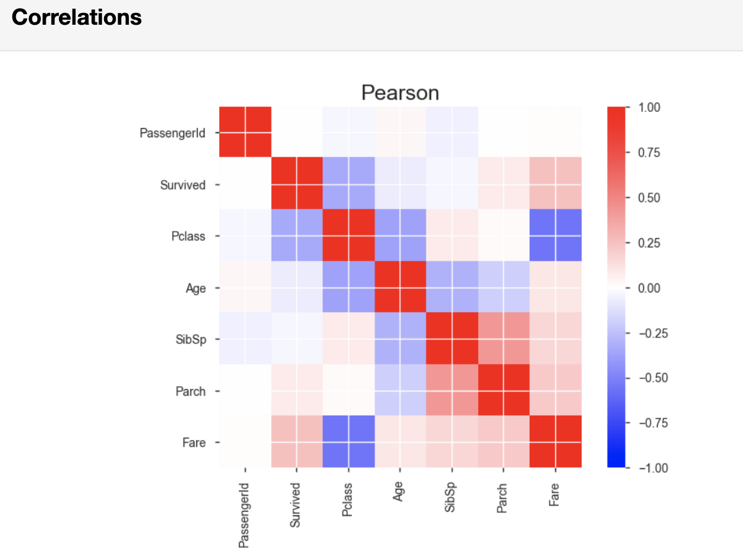Image resolution: width=743 pixels, height=560 pixels.
Task: Click the cell at SibSp row, Parch column
Action: click(x=503, y=338)
